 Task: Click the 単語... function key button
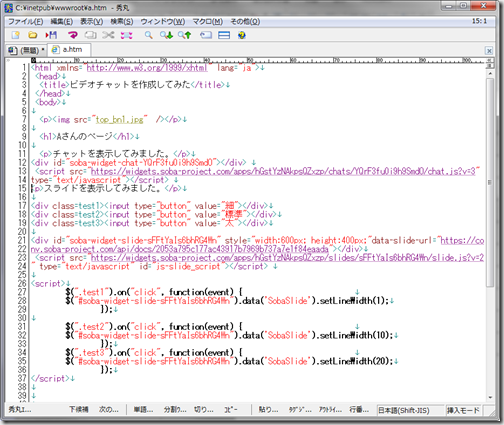[143, 410]
